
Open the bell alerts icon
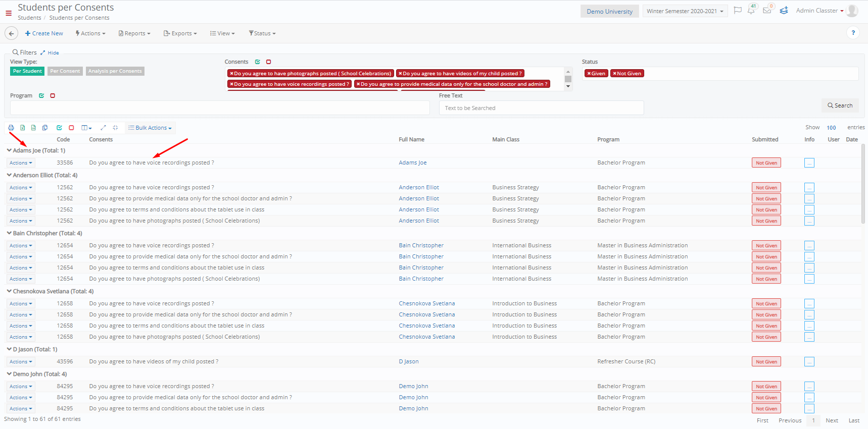coord(751,10)
